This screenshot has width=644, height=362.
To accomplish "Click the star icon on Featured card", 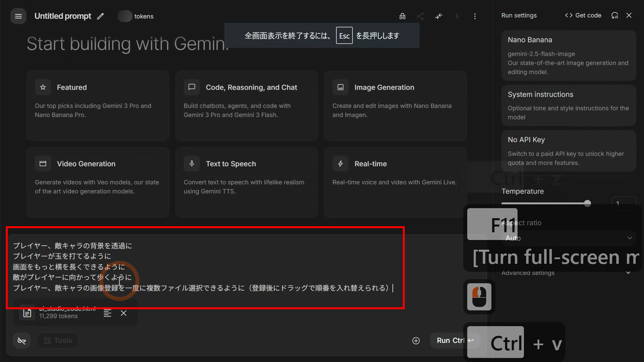I will pyautogui.click(x=43, y=87).
